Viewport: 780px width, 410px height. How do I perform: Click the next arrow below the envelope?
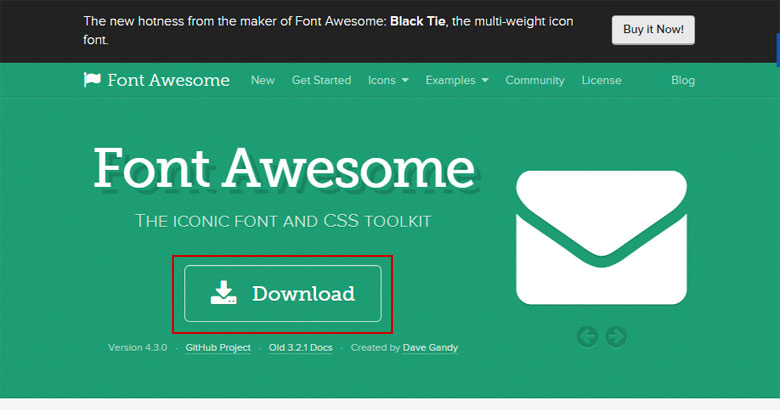click(x=616, y=337)
